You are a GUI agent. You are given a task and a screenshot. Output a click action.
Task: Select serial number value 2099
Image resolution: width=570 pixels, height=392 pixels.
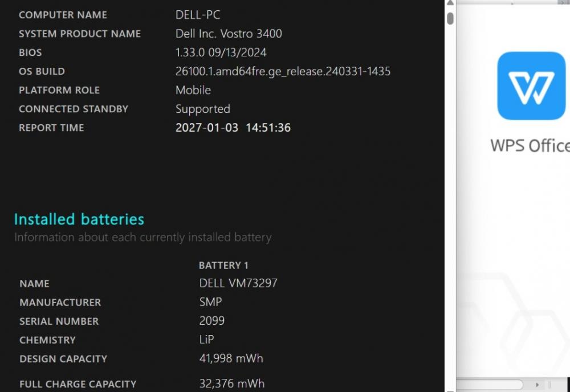[x=212, y=321]
